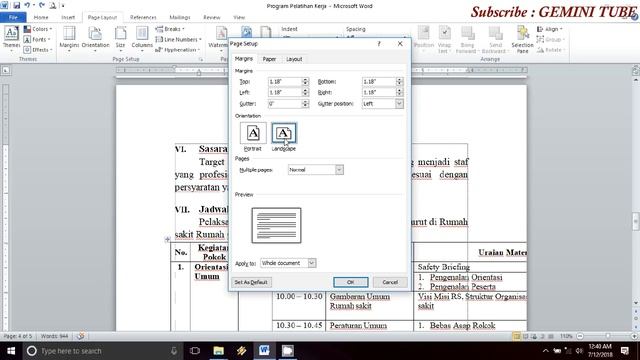Open the Windows Start menu

tap(11, 351)
